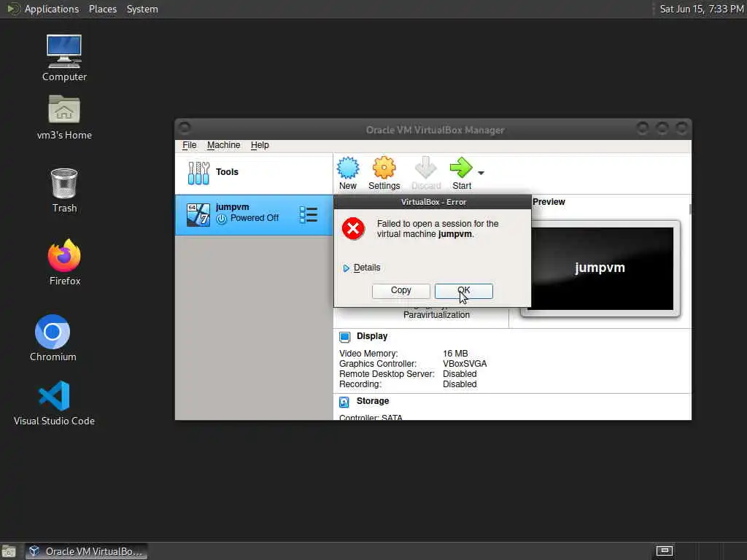Click the 16 MB video memory value
This screenshot has width=747, height=560.
455,354
